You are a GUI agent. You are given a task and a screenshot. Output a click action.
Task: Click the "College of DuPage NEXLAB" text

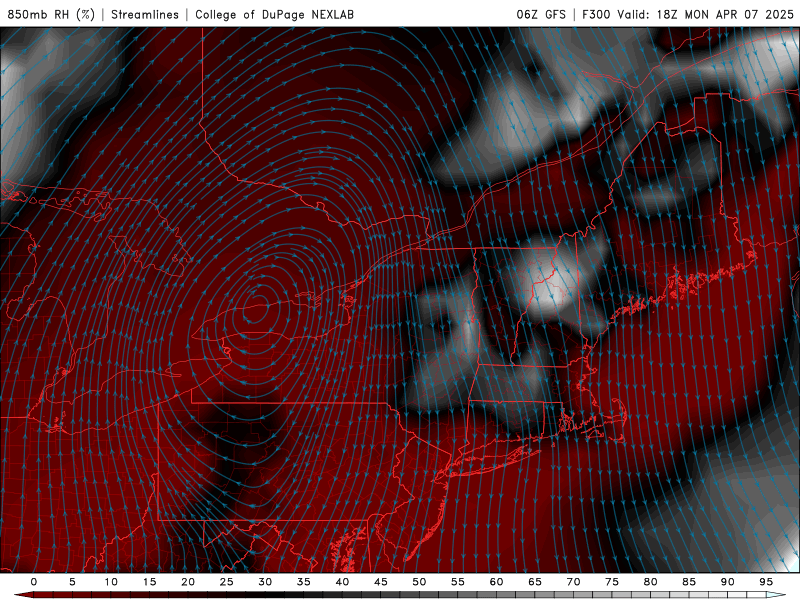tap(274, 14)
